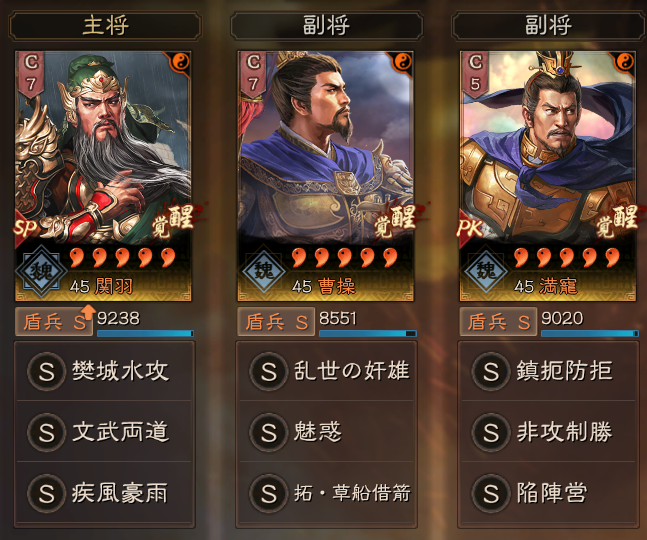
Task: Click the S rank icon beside 樊城水攻
Action: (x=46, y=371)
